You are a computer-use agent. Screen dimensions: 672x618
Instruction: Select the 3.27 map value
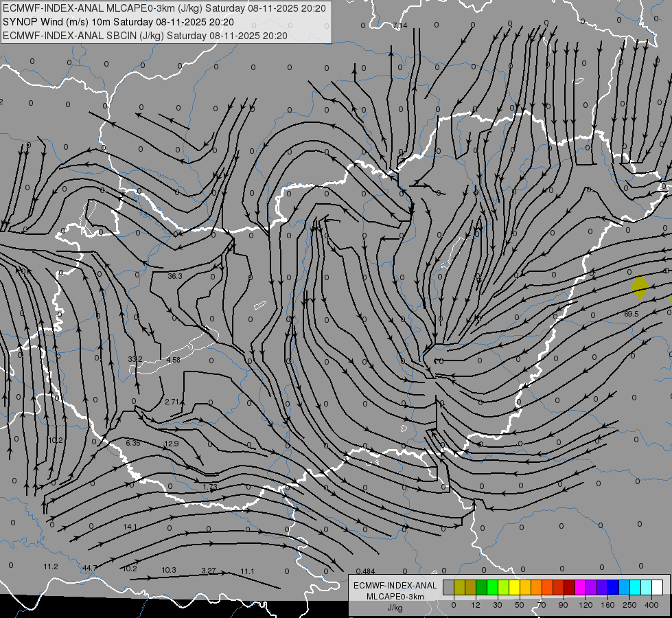pyautogui.click(x=208, y=571)
